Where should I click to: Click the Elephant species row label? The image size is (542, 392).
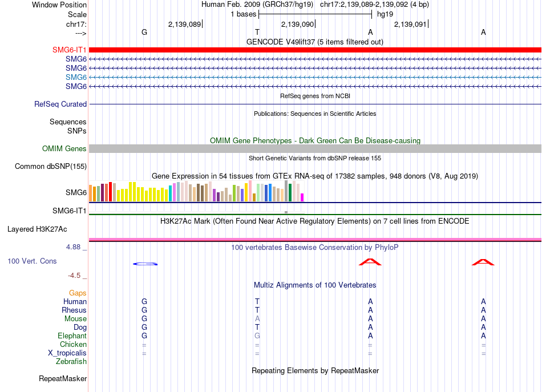72,336
